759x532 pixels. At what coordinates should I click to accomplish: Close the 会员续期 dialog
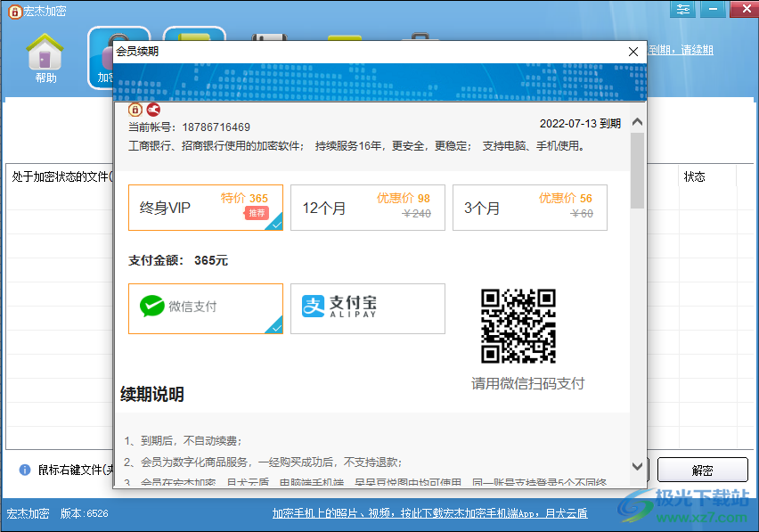coord(633,52)
